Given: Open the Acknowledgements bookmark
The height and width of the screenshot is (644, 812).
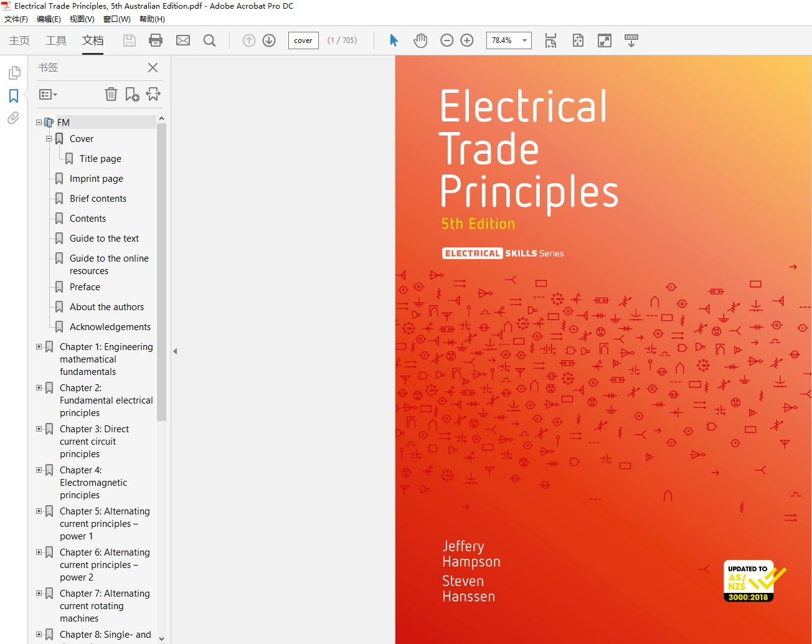Looking at the screenshot, I should pyautogui.click(x=110, y=327).
